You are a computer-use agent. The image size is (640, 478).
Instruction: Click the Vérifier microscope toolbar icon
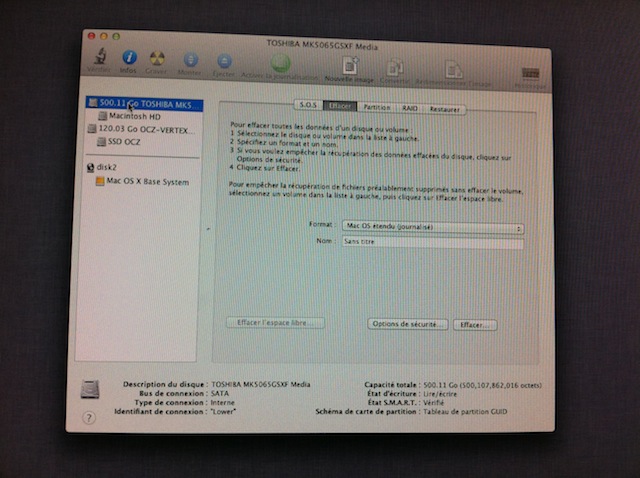(100, 56)
